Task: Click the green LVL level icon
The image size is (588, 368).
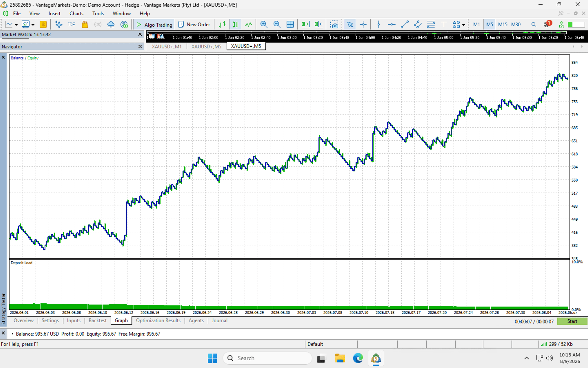Action: tap(561, 25)
